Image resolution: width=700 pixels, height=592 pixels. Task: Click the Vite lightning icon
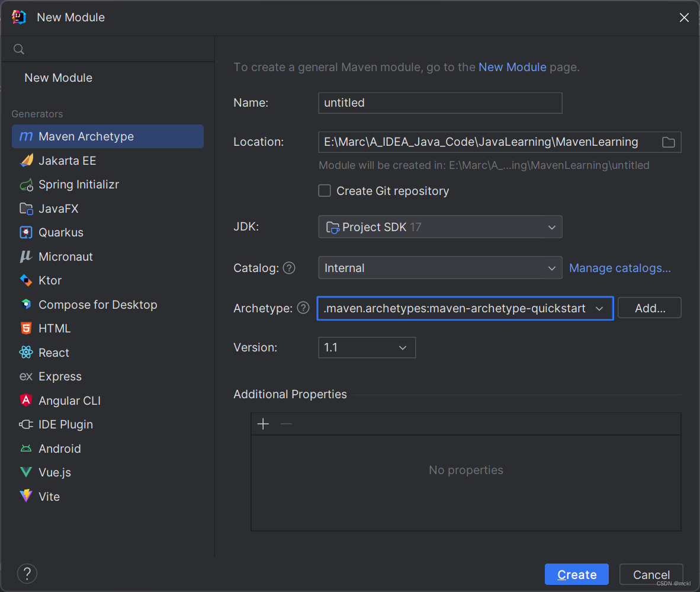click(x=26, y=496)
